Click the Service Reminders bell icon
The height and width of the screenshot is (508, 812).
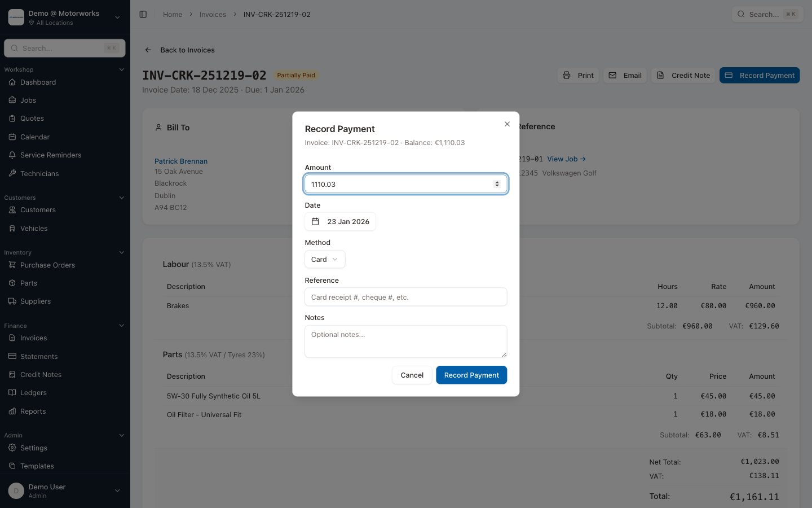(x=12, y=155)
